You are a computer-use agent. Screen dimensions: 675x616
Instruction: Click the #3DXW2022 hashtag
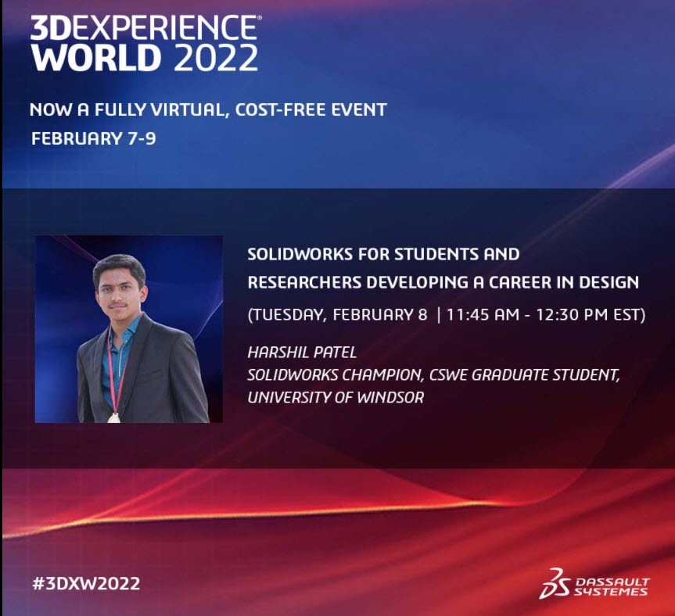[x=86, y=584]
